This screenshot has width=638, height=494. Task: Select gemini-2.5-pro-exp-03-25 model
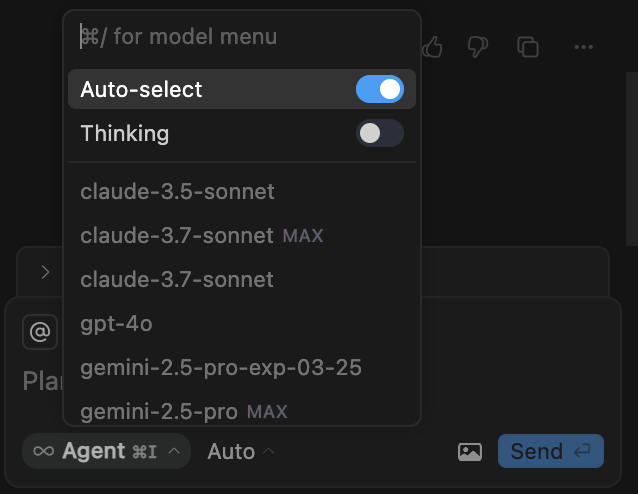(221, 367)
